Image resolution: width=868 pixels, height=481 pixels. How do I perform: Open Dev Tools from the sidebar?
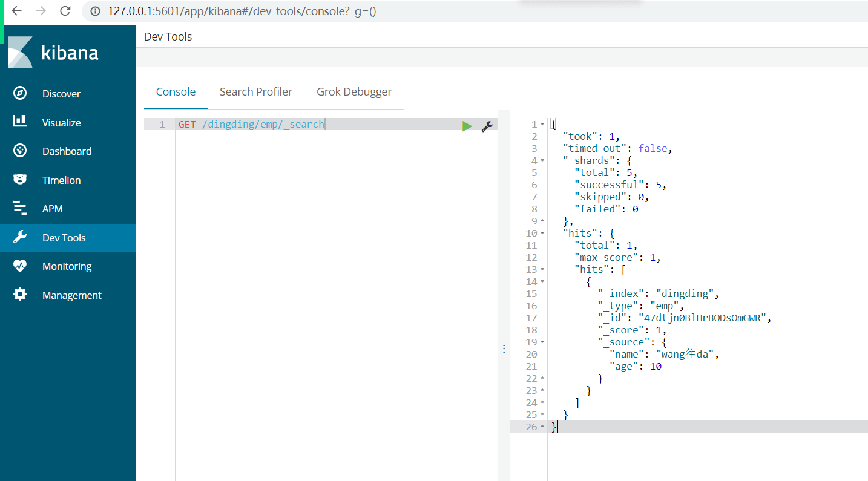64,238
